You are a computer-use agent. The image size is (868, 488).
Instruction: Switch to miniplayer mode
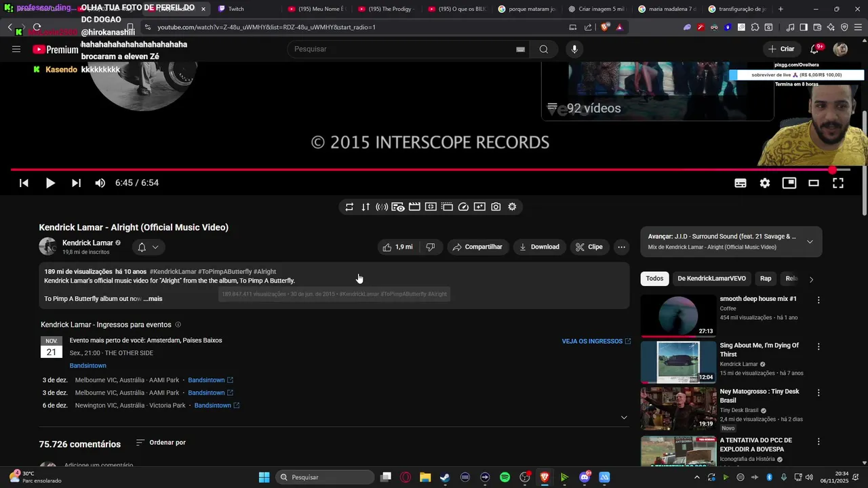(x=789, y=183)
